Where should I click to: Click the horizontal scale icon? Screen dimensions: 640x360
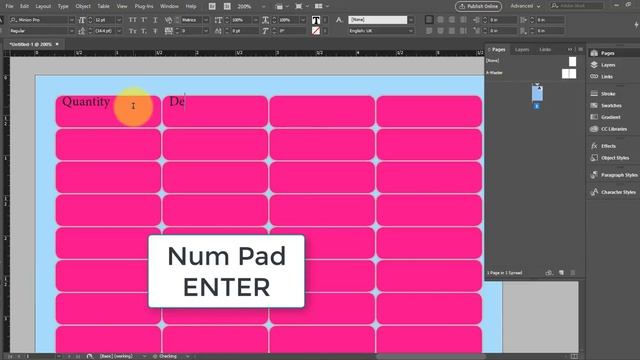click(x=265, y=20)
